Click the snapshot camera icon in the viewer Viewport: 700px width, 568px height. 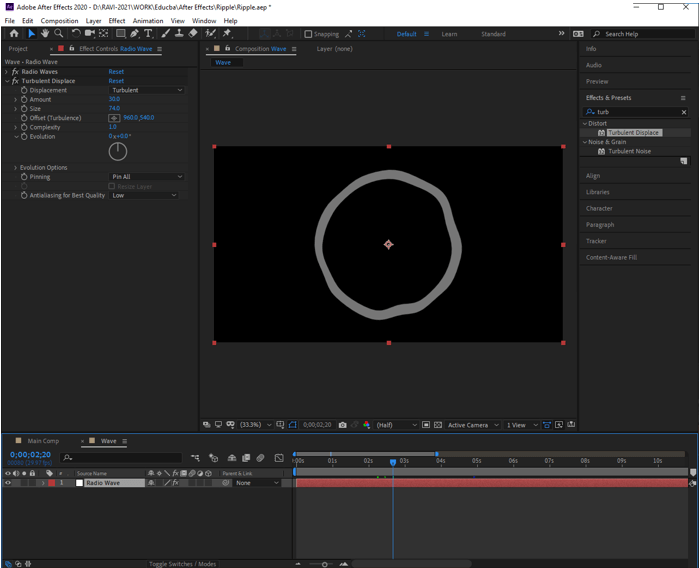click(342, 425)
